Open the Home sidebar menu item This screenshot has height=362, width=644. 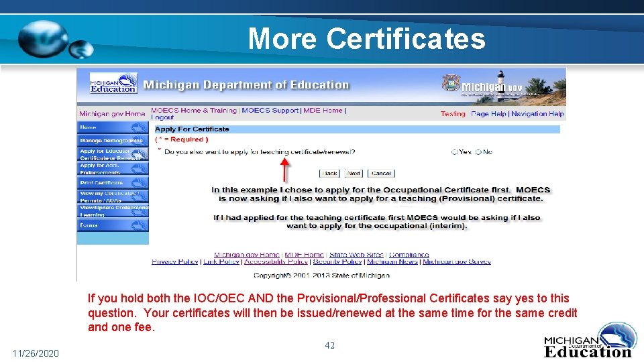113,127
